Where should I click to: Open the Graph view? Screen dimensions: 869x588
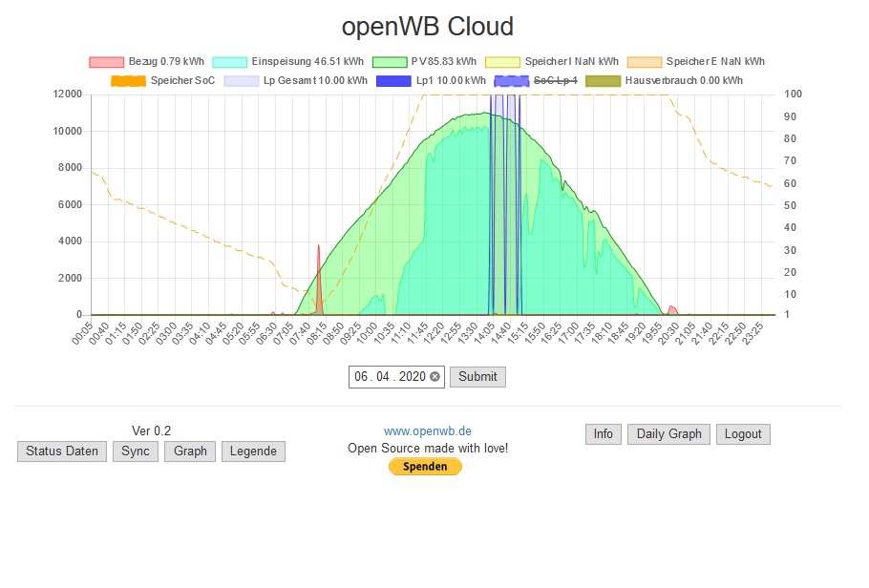(x=190, y=451)
